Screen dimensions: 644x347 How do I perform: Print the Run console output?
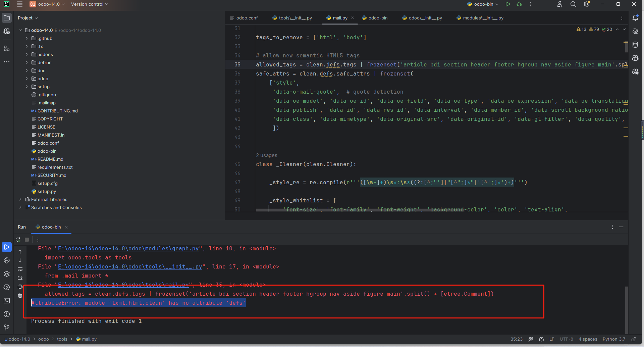tap(20, 287)
